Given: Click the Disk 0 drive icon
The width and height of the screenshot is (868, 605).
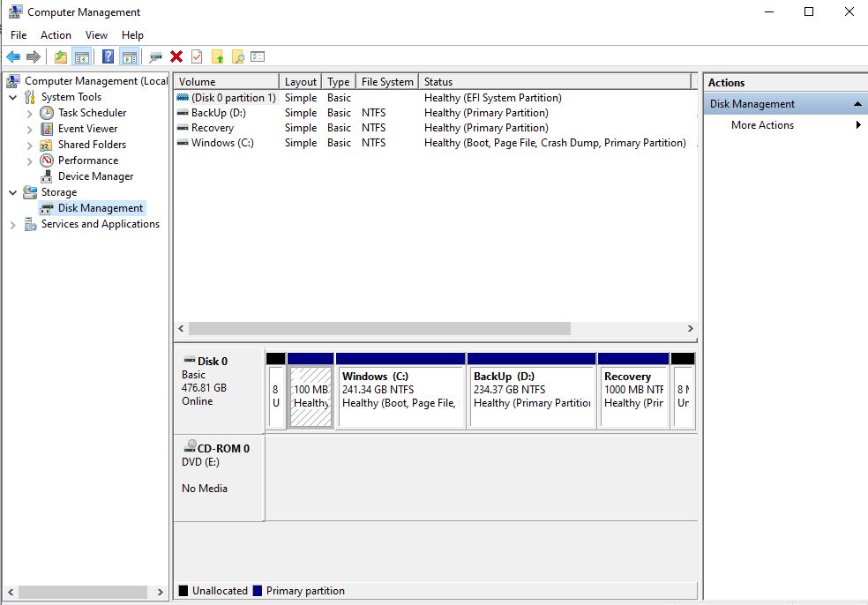Looking at the screenshot, I should 190,360.
